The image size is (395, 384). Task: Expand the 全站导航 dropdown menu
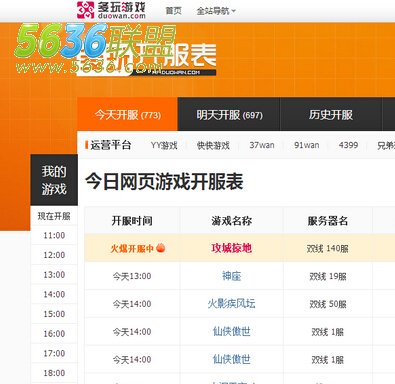[x=216, y=11]
